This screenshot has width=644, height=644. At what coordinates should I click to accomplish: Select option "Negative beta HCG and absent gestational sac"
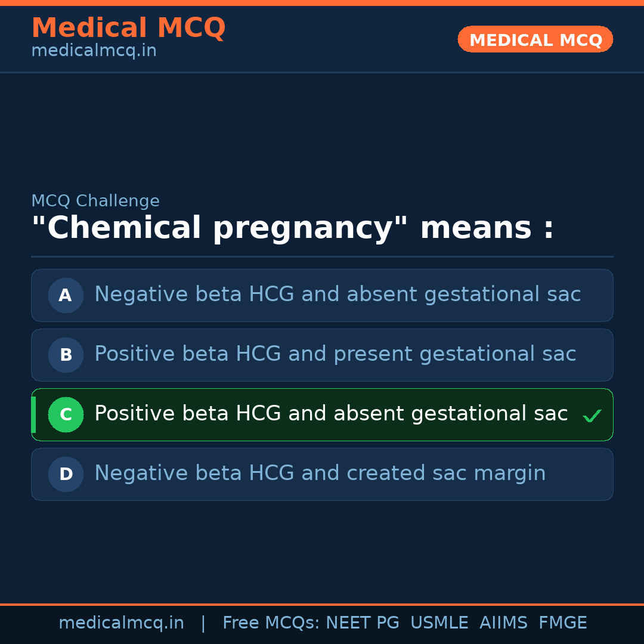point(338,295)
